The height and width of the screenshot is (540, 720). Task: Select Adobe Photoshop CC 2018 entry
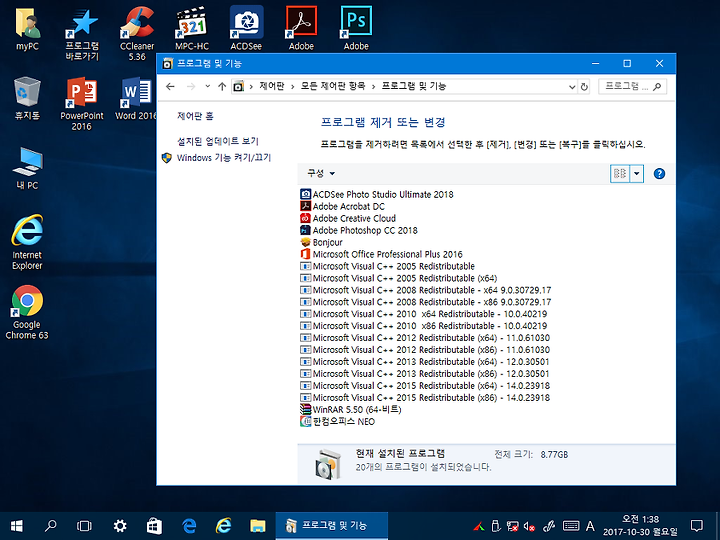tap(359, 231)
